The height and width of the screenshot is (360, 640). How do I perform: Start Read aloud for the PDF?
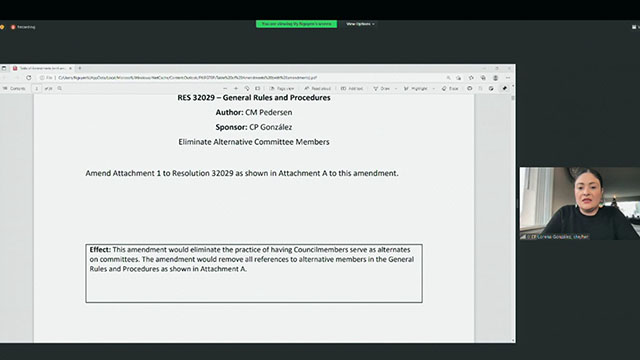click(x=318, y=89)
